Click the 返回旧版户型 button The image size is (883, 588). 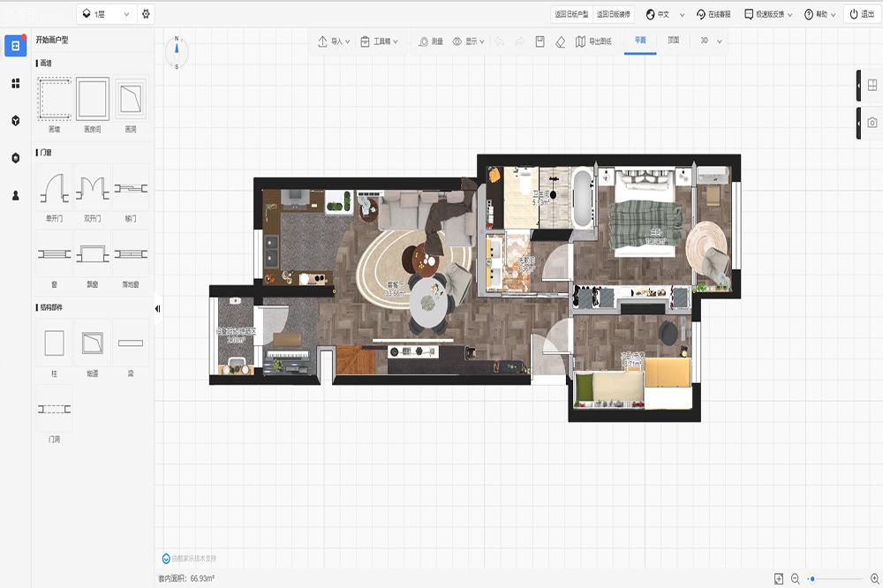pos(570,14)
